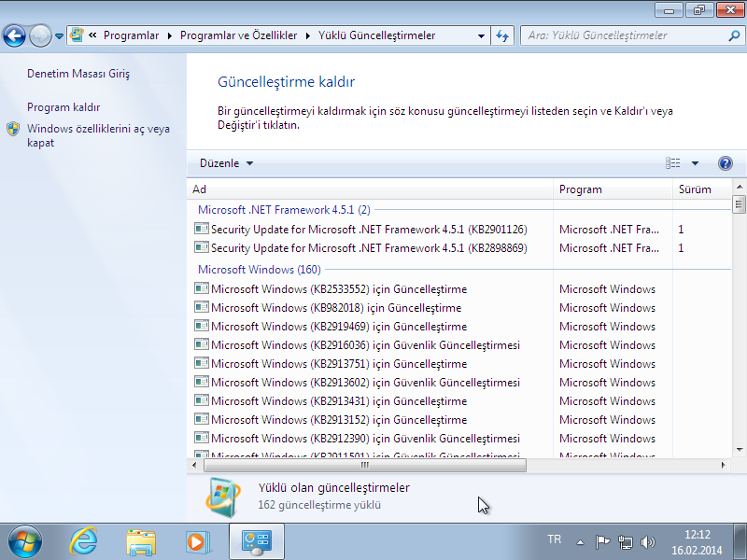Click the refresh button beside address bar

[502, 35]
